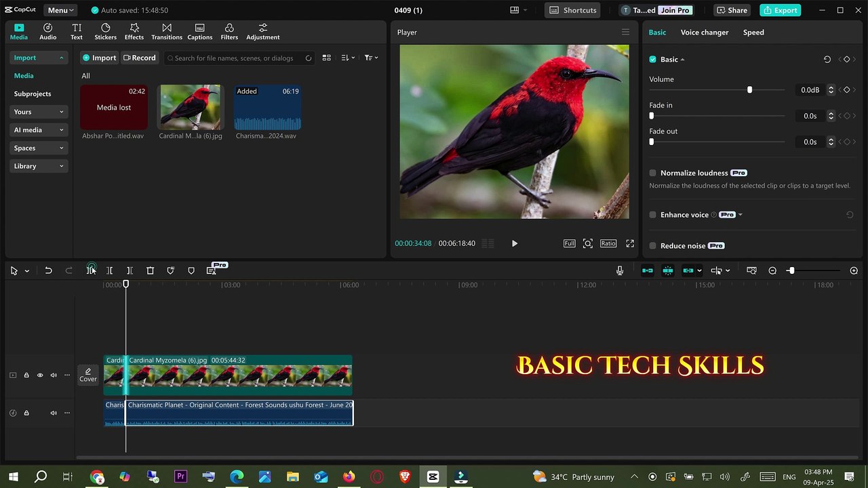Enable Normalize loudness checkbox
This screenshot has height=488, width=868.
click(653, 173)
